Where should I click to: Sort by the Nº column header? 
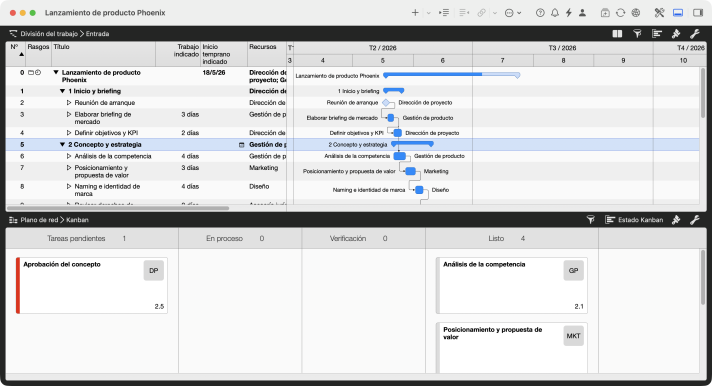click(x=16, y=54)
